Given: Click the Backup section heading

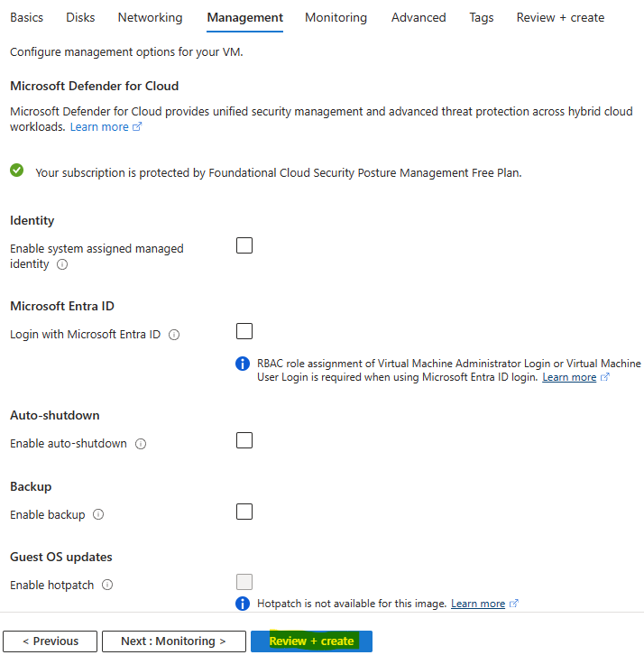Looking at the screenshot, I should [x=31, y=486].
